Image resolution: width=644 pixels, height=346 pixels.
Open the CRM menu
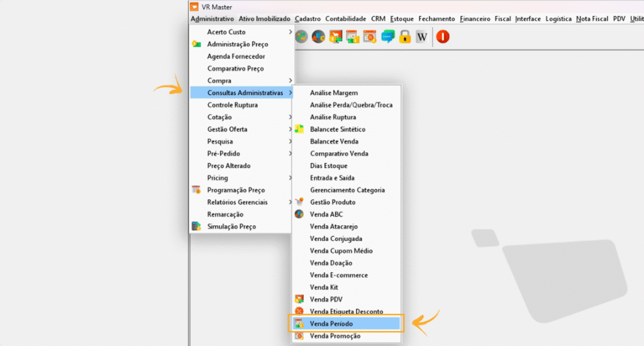(x=378, y=19)
